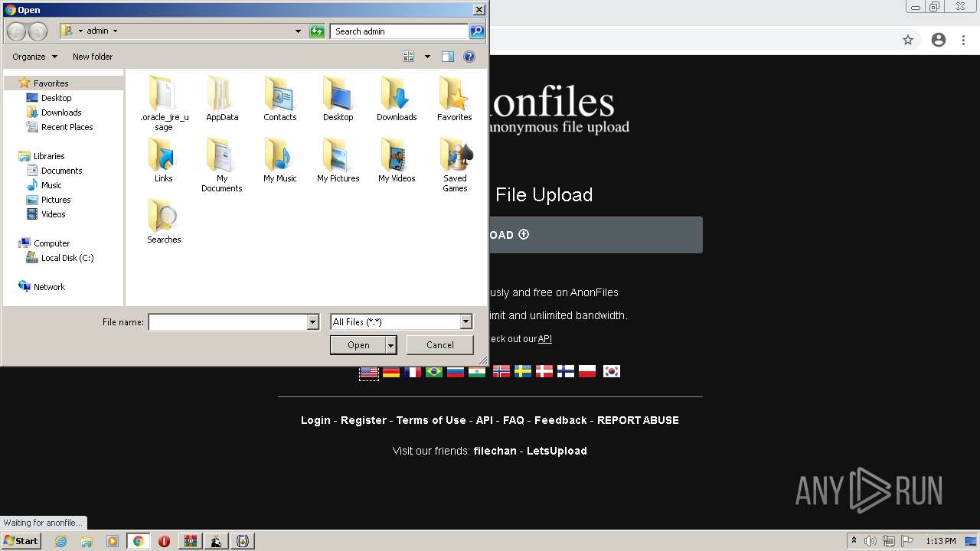Open the admin breadcrumb dropdown arrow
Image resolution: width=980 pixels, height=551 pixels.
tap(115, 31)
